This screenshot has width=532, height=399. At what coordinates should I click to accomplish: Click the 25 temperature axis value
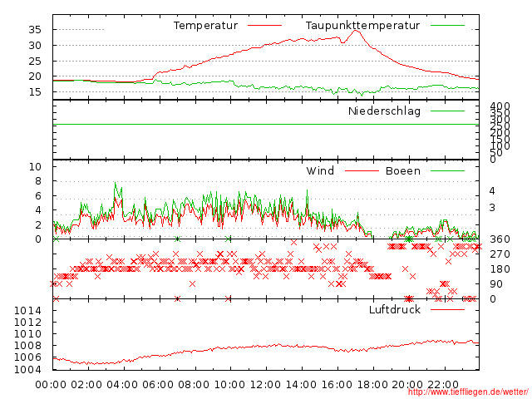tap(35, 61)
